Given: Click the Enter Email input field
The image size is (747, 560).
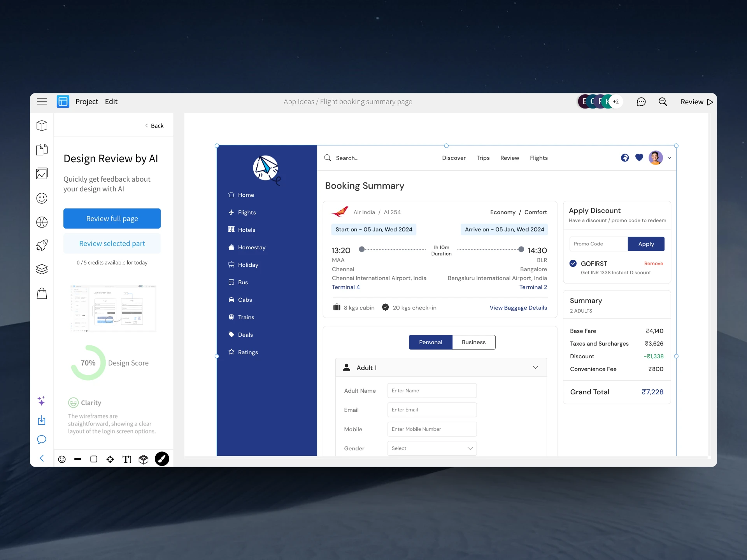Looking at the screenshot, I should coord(432,410).
